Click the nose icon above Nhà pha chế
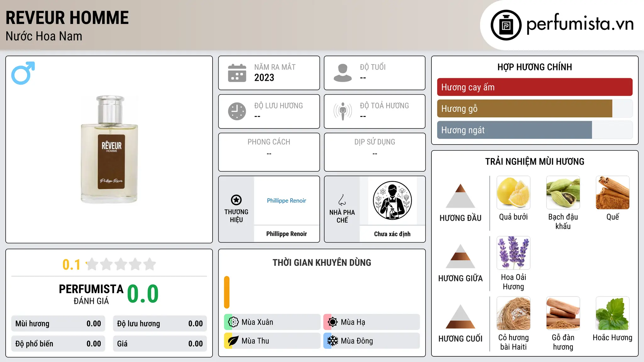Viewport: 644px width, 362px height. [342, 200]
